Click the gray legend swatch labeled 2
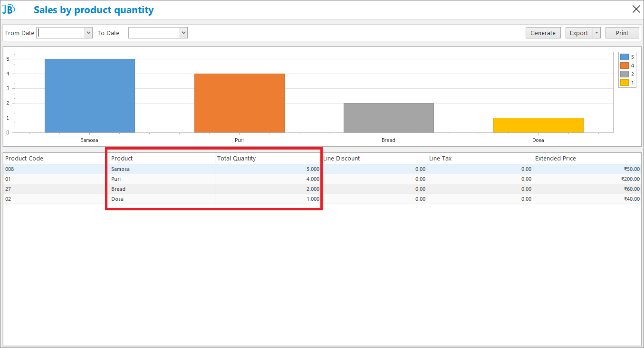Viewport: 644px width, 348px height. [625, 74]
